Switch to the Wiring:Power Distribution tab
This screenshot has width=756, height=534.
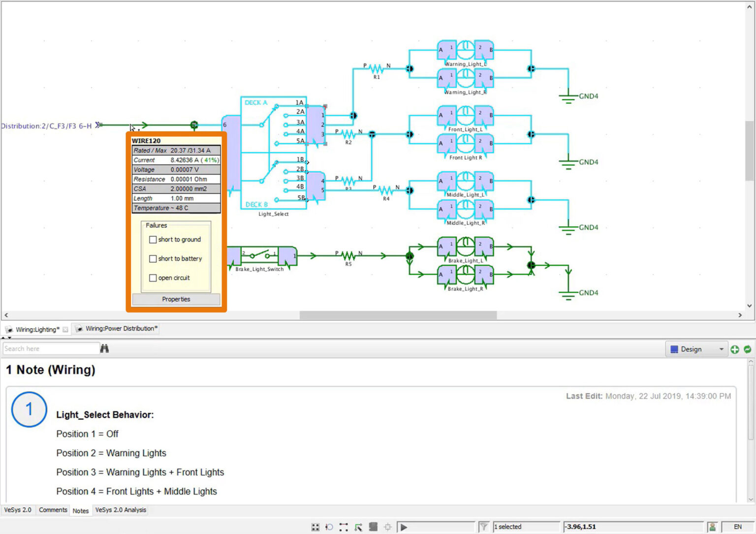click(121, 328)
